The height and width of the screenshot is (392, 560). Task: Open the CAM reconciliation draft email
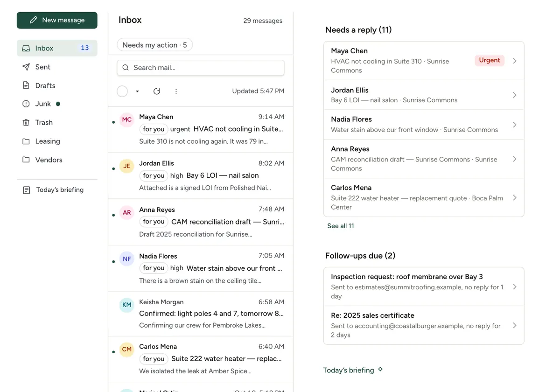click(201, 222)
